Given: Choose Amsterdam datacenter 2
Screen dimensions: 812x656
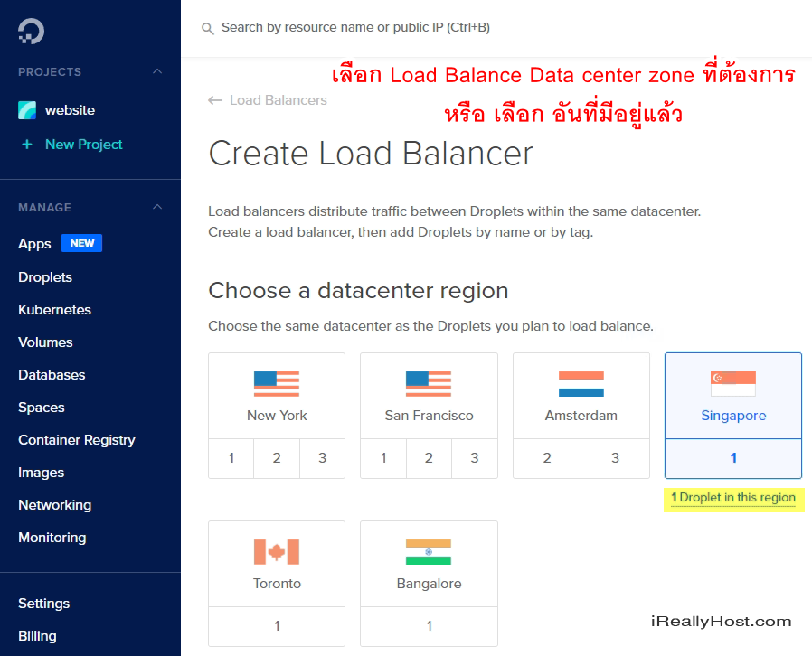Looking at the screenshot, I should click(x=547, y=458).
